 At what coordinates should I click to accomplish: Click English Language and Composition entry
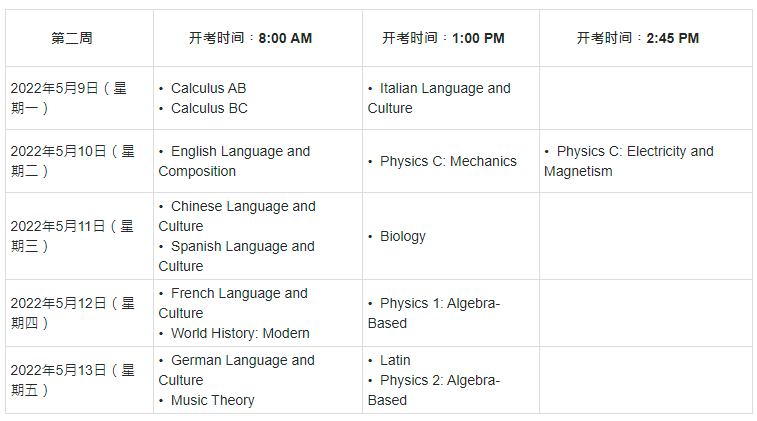coord(234,161)
